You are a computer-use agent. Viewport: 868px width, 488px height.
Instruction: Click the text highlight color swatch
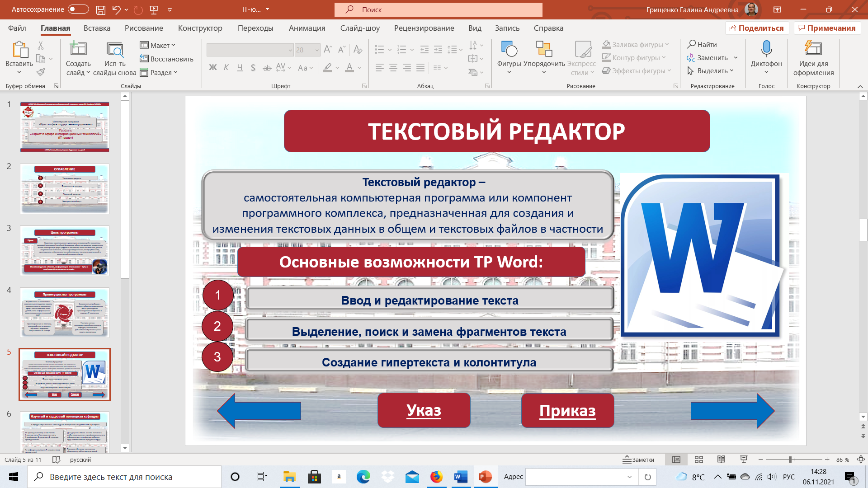(x=328, y=68)
